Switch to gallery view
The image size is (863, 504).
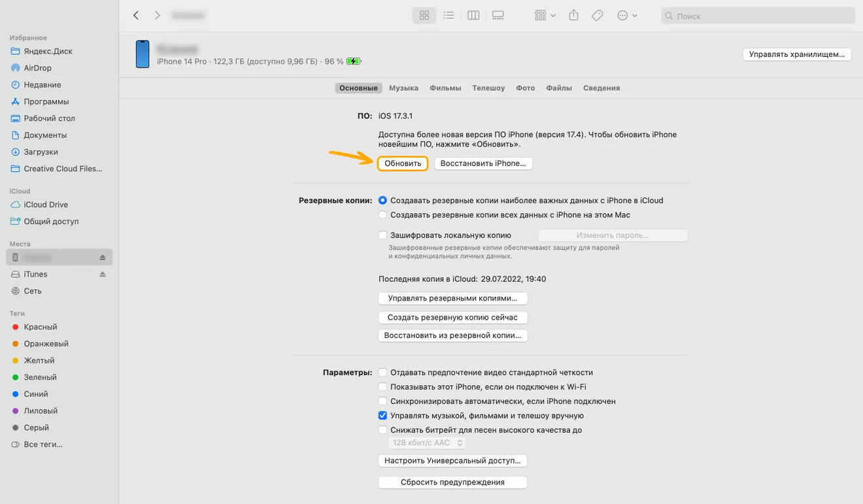point(498,15)
